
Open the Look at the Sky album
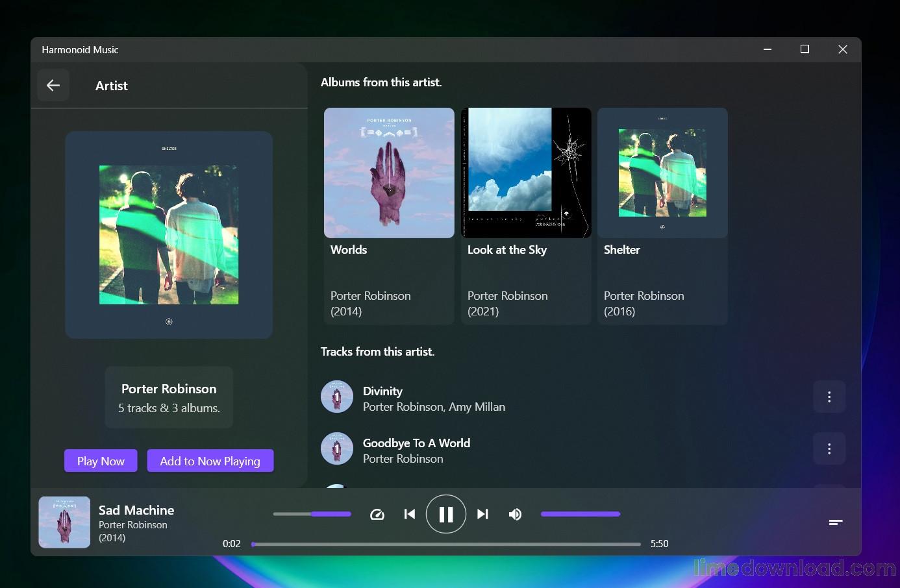[525, 173]
